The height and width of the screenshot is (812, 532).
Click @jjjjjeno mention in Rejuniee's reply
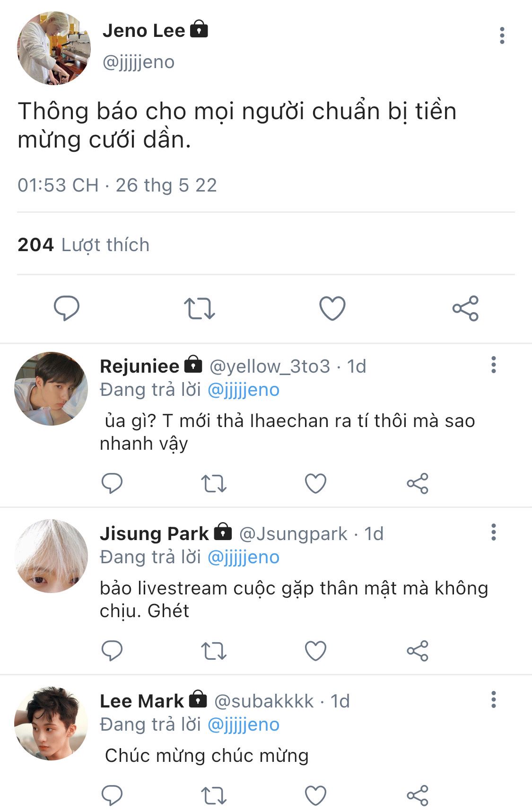click(244, 390)
